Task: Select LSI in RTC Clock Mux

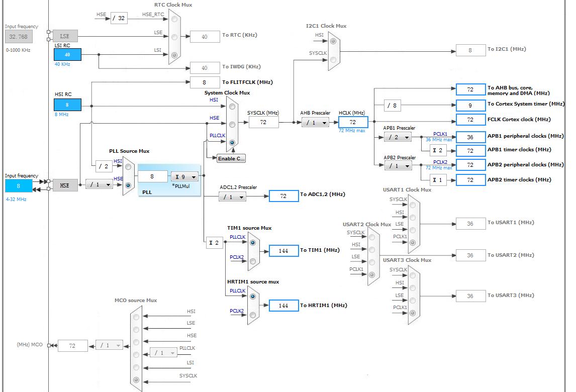Action: (x=174, y=55)
